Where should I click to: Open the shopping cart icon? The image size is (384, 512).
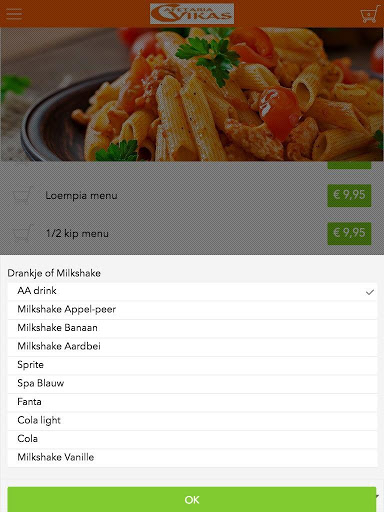(369, 14)
